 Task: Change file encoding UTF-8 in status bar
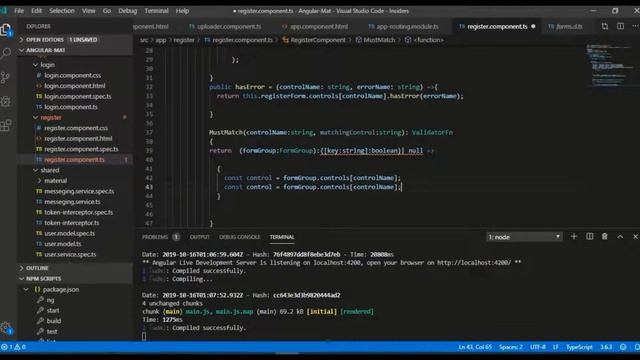click(x=538, y=347)
